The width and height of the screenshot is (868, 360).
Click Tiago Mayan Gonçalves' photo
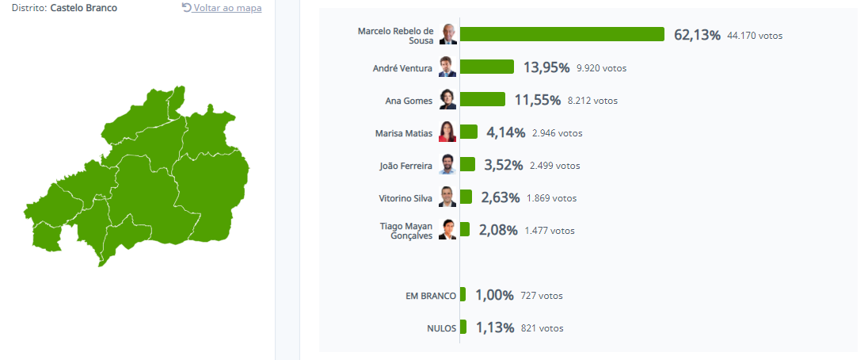pos(447,230)
